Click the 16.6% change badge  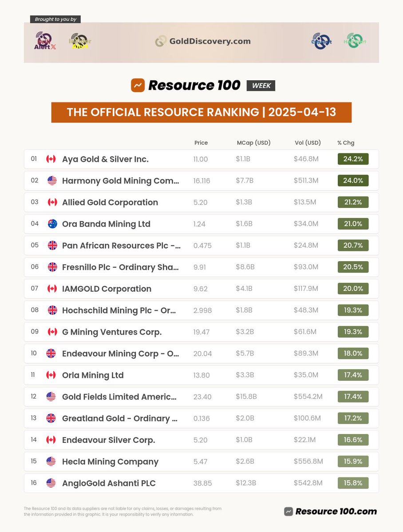(x=353, y=440)
